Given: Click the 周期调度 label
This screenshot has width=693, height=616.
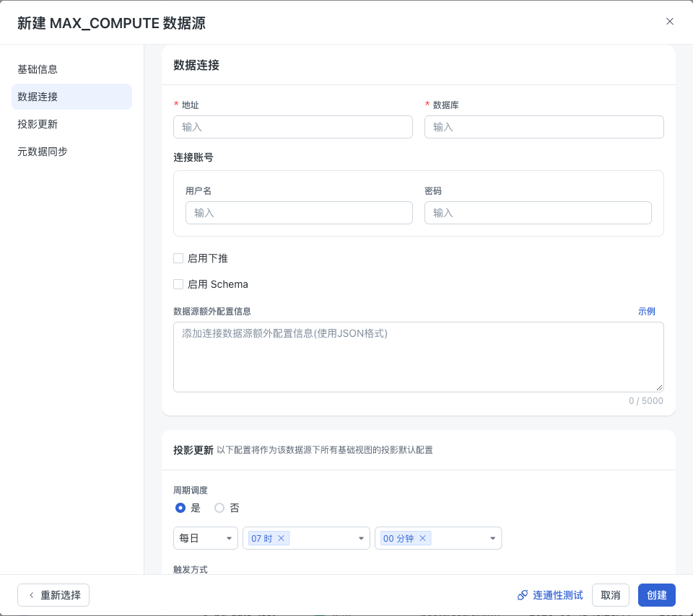Looking at the screenshot, I should pos(191,490).
